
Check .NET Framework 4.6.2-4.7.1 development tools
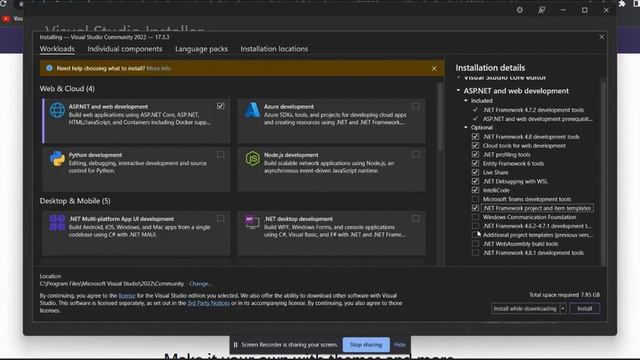click(475, 226)
